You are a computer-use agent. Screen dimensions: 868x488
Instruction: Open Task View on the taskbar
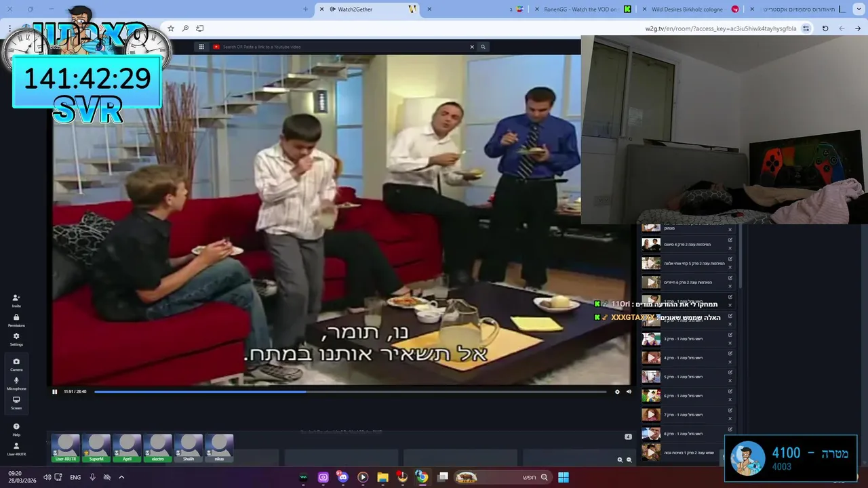click(x=443, y=477)
